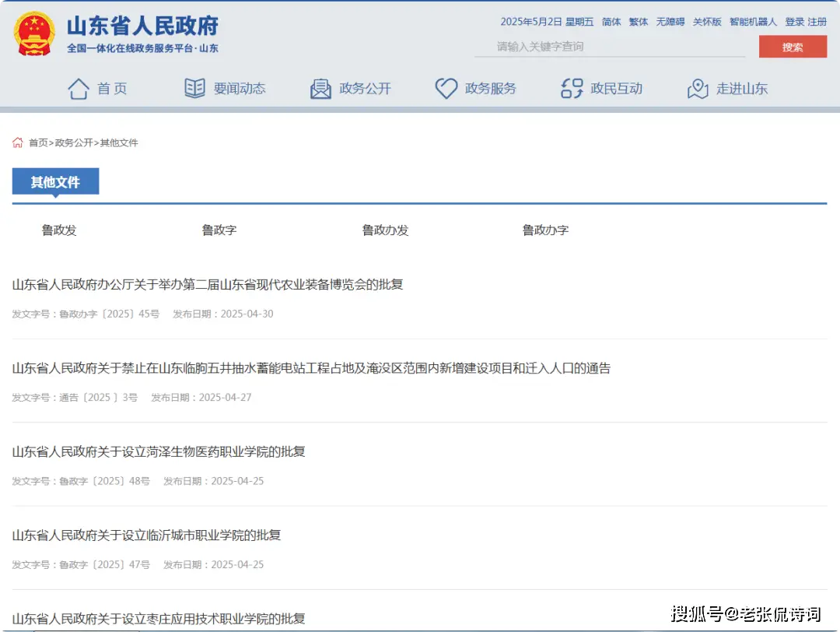
Task: Click document number 鲁政字〔2025〕48号
Action: click(104, 481)
